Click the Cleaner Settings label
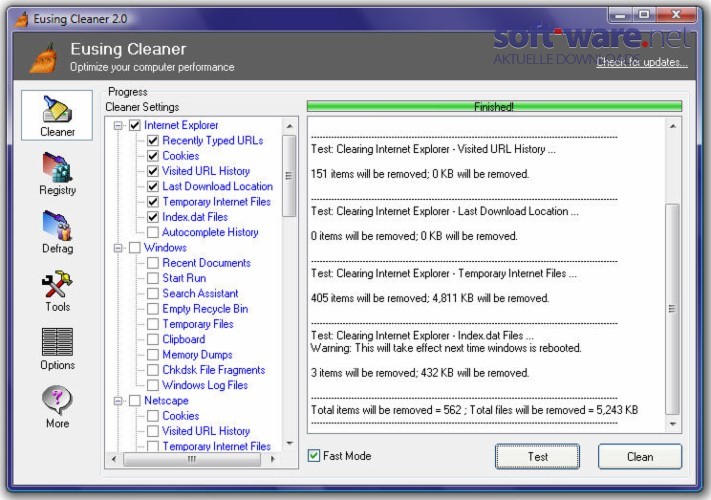 click(x=142, y=107)
